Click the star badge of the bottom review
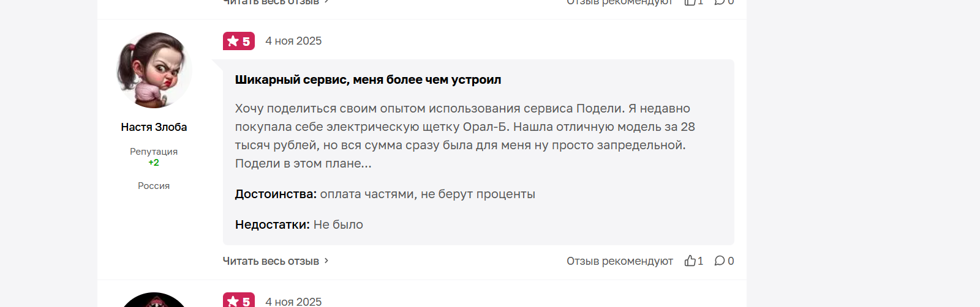 [239, 301]
